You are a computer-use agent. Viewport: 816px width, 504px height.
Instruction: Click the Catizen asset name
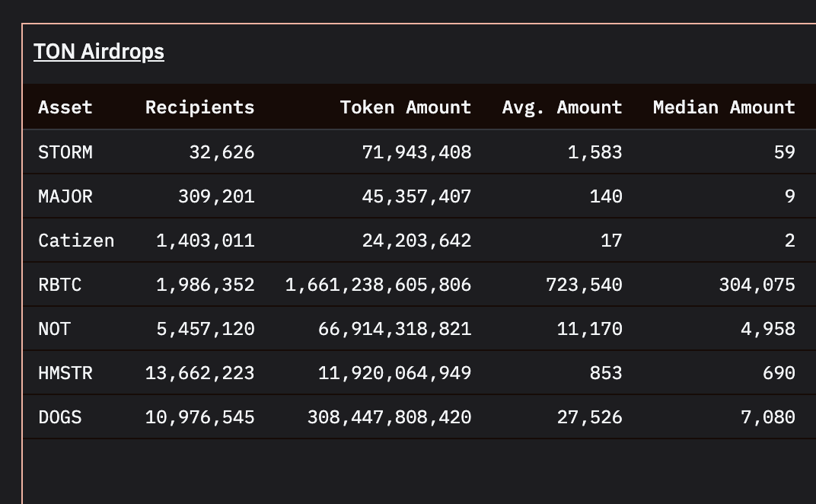pyautogui.click(x=76, y=241)
